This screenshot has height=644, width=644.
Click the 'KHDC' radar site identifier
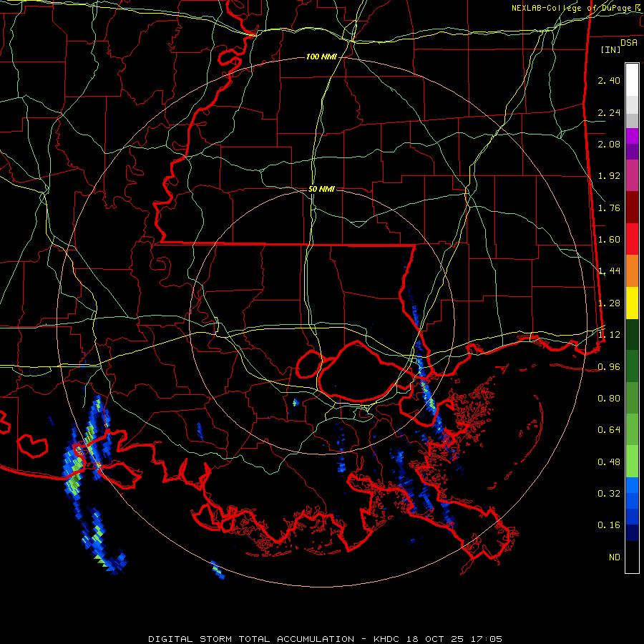(x=387, y=639)
